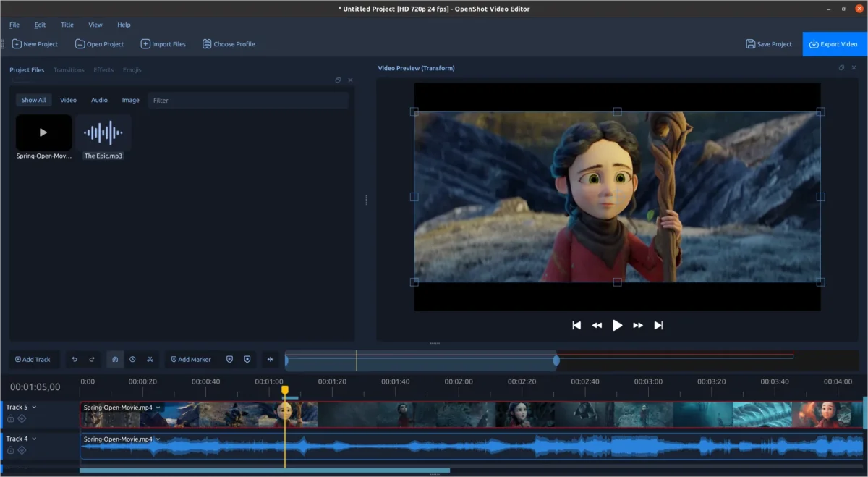Click the left zoom slider handle
This screenshot has width=868, height=477.
point(286,360)
